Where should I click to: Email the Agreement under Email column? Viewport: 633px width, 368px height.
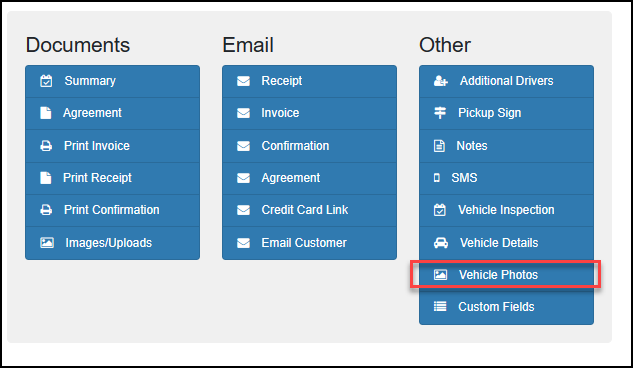pyautogui.click(x=309, y=178)
